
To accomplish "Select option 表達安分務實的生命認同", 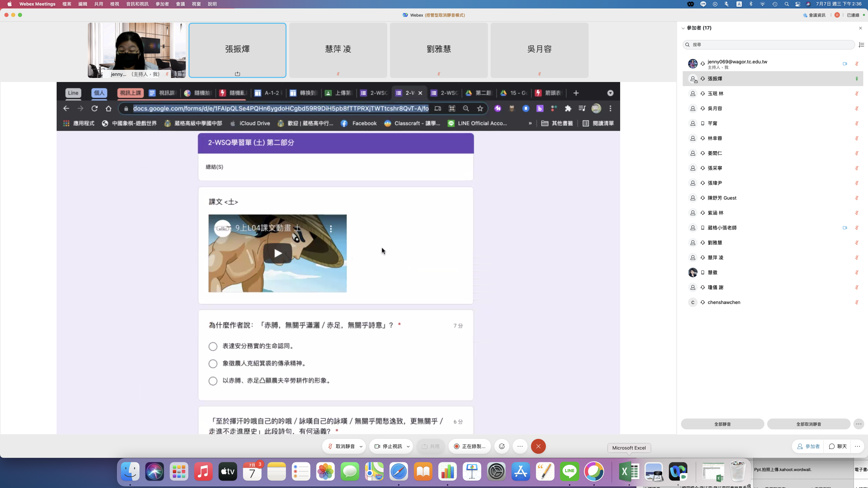I will tap(213, 346).
